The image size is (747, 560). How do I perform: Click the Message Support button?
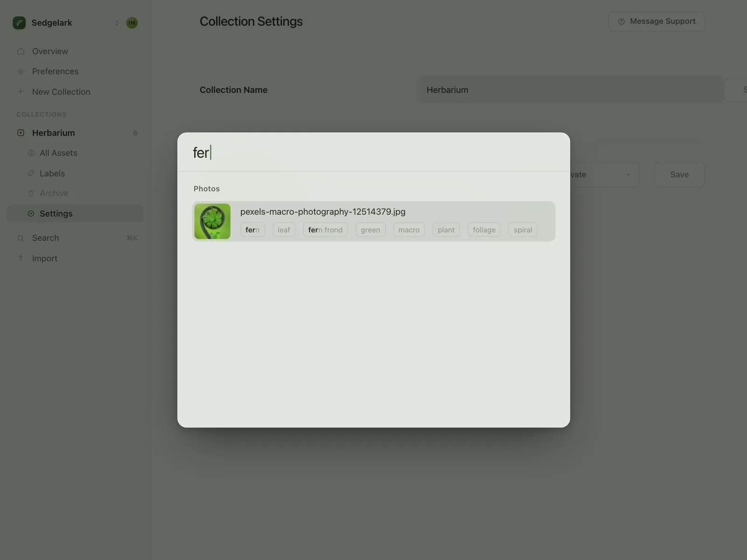(x=656, y=21)
